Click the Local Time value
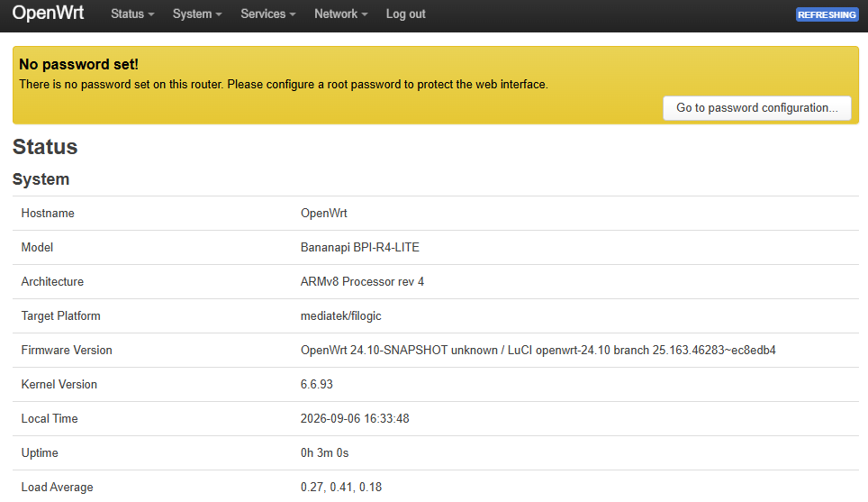Image resolution: width=868 pixels, height=502 pixels. tap(355, 419)
